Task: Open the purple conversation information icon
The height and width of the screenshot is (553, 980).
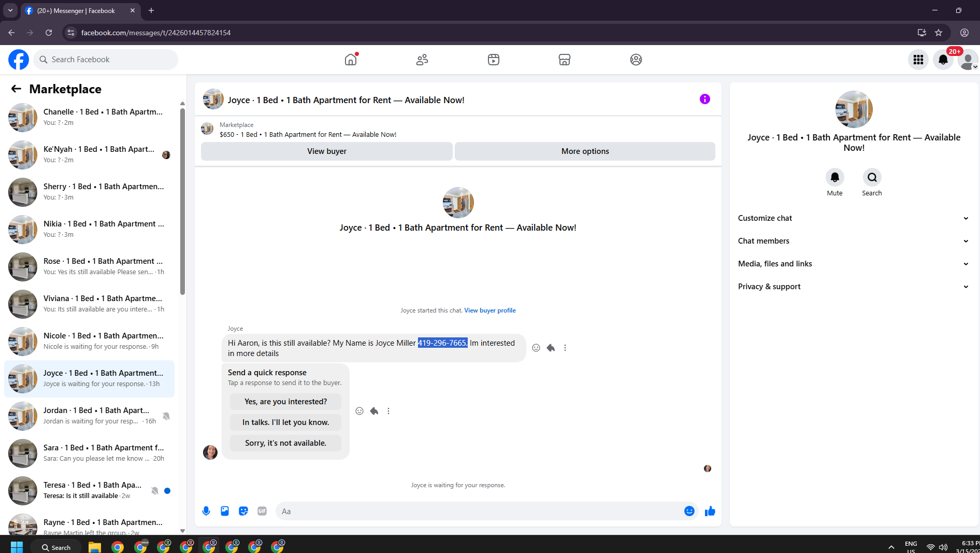Action: (704, 99)
